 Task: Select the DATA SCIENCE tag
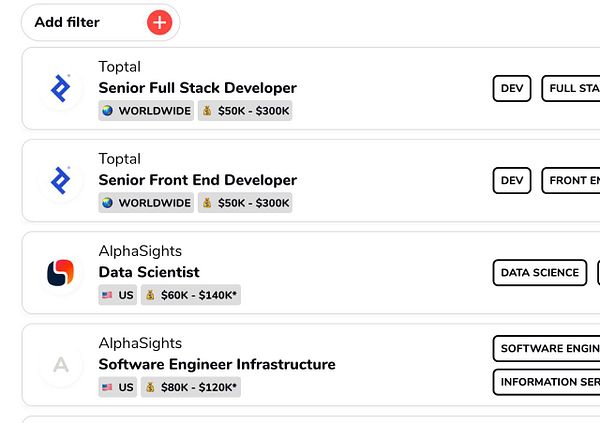coord(540,272)
